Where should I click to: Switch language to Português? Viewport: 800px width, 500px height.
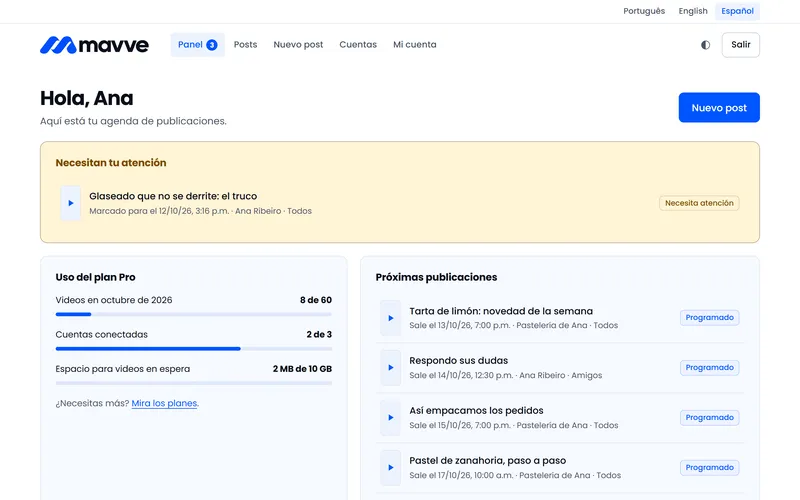pyautogui.click(x=644, y=11)
